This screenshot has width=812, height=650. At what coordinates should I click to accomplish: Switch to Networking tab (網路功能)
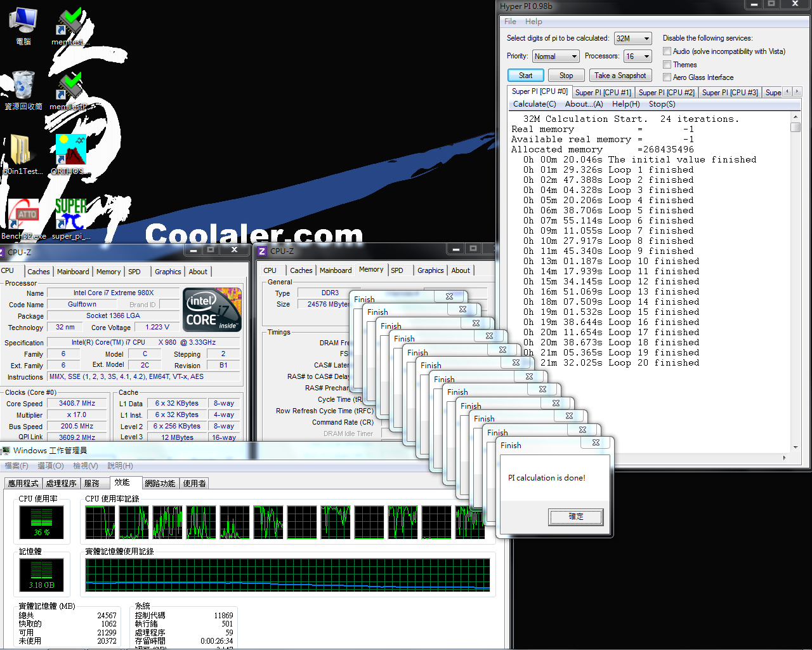160,484
